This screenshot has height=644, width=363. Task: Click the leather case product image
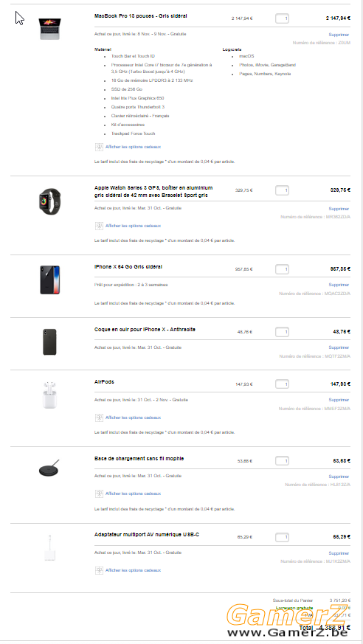(49, 342)
